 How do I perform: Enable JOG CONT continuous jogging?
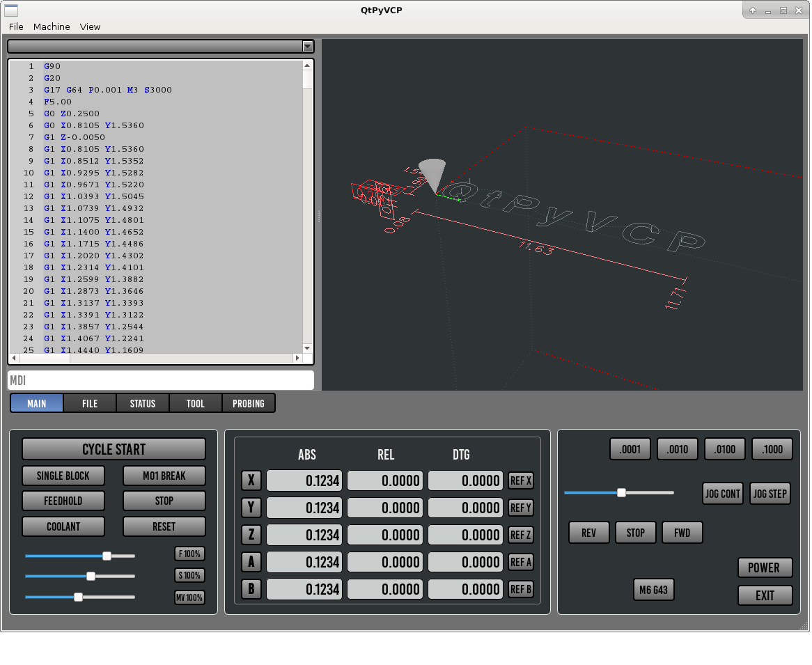point(723,494)
